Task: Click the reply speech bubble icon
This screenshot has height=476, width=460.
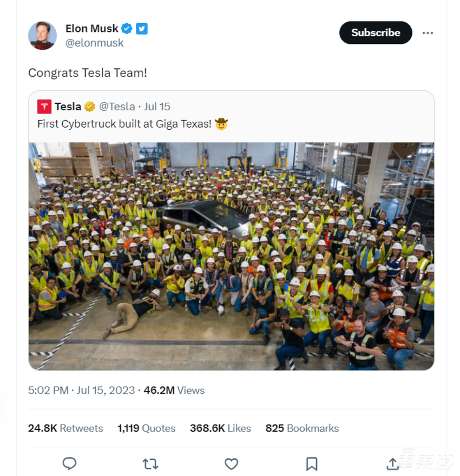Action: point(69,464)
